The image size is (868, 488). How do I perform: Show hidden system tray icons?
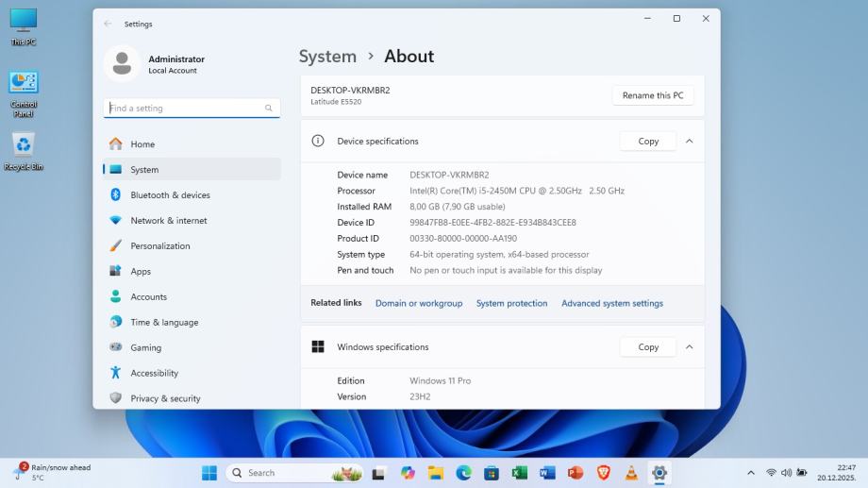click(x=751, y=473)
